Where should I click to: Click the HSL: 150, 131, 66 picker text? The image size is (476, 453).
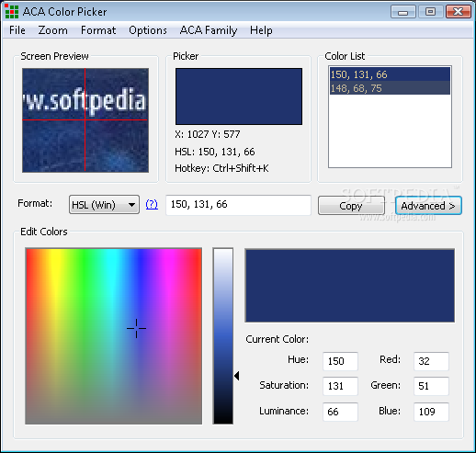[215, 152]
